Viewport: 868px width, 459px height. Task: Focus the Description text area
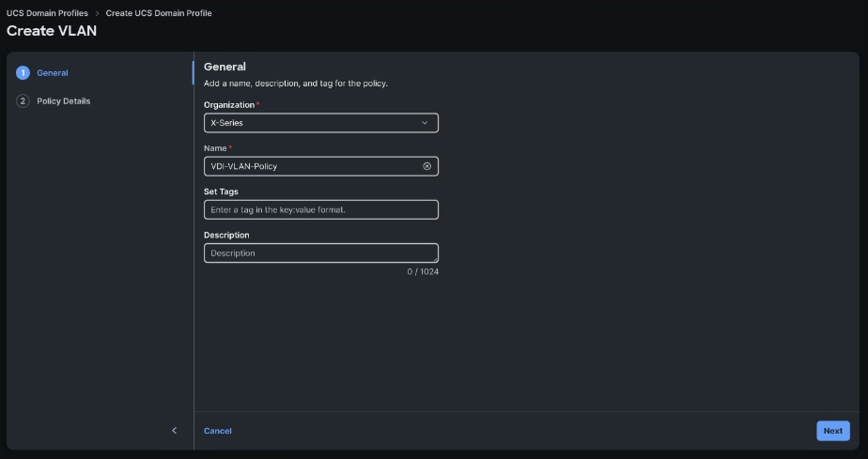click(x=321, y=252)
